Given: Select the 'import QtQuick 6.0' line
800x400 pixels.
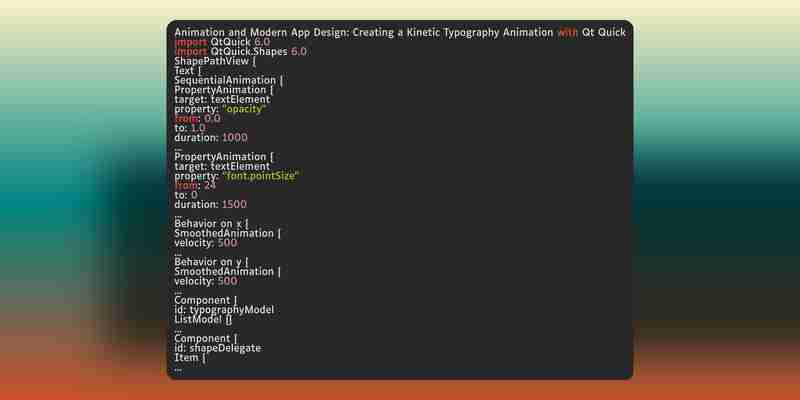Looking at the screenshot, I should 222,42.
